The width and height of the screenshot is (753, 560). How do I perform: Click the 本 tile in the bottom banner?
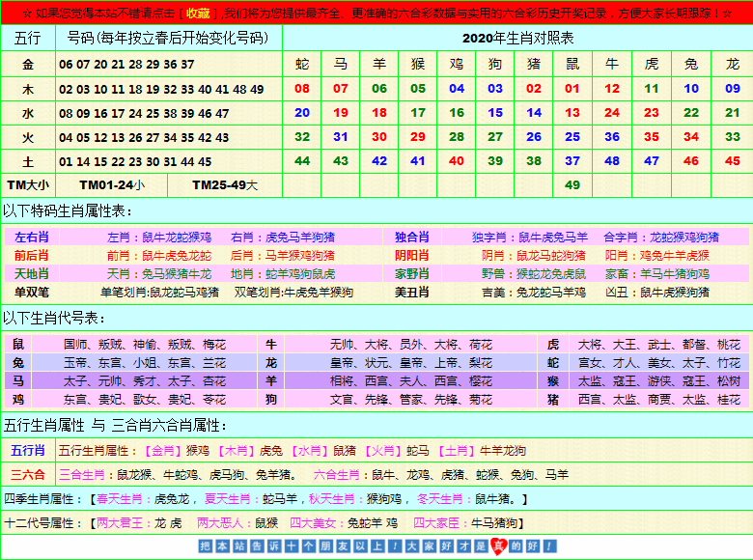(x=222, y=546)
